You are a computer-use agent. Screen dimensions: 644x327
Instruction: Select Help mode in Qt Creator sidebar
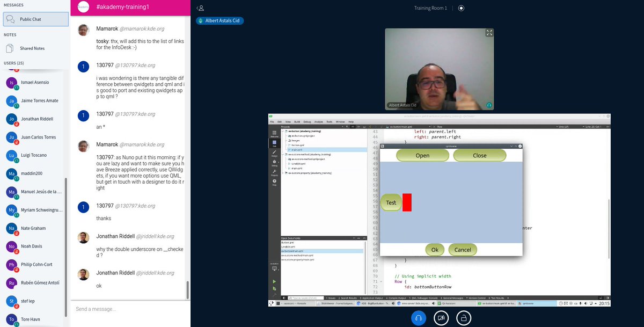pos(274,183)
